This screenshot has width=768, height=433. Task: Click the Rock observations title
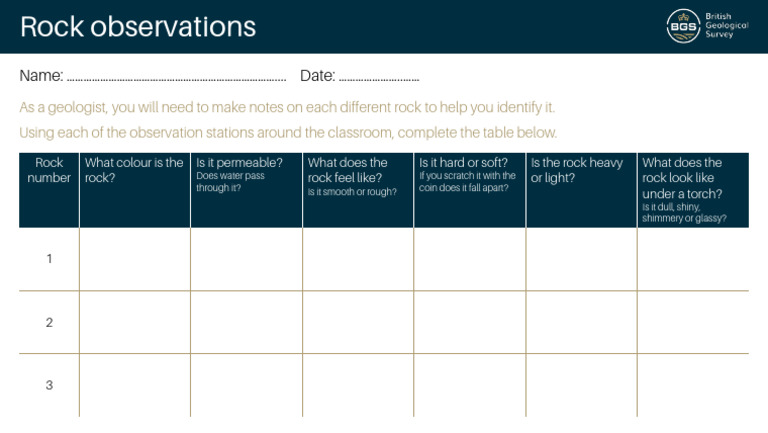[138, 26]
